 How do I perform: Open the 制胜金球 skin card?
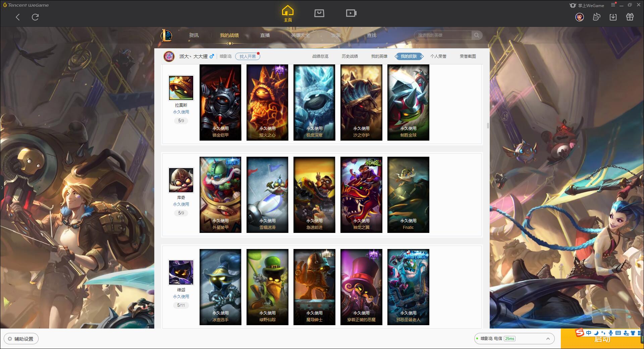pyautogui.click(x=408, y=102)
